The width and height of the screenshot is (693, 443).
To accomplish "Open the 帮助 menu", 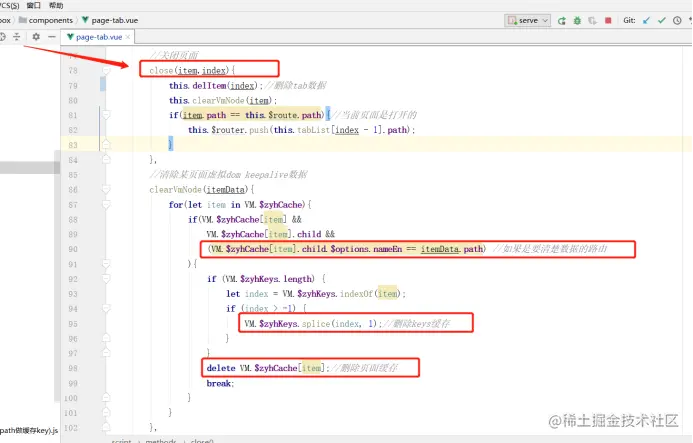I will (56, 5).
